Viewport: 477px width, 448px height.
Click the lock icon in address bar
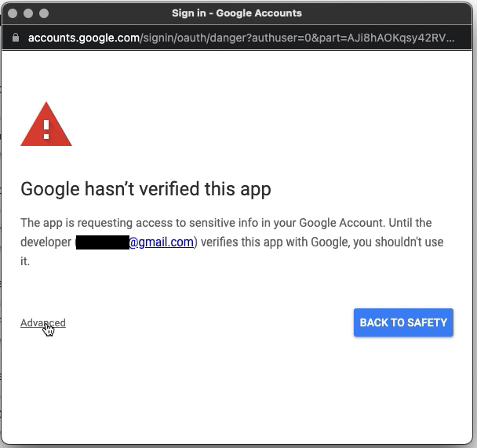coord(16,38)
